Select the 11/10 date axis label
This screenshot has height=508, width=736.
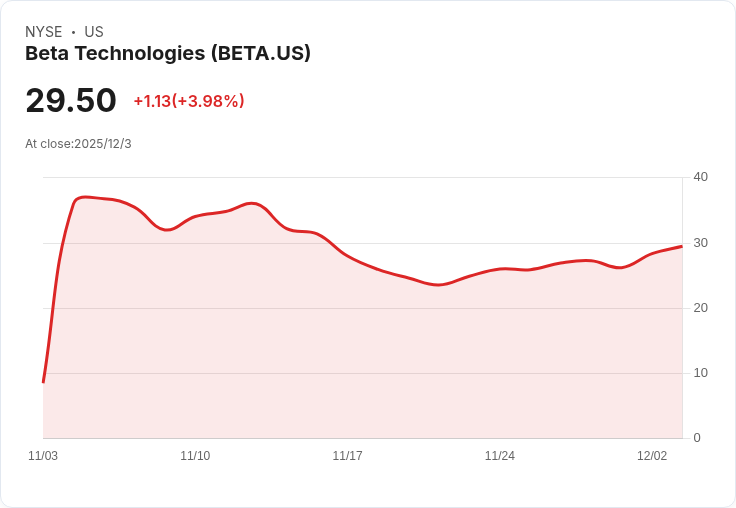[x=195, y=456]
